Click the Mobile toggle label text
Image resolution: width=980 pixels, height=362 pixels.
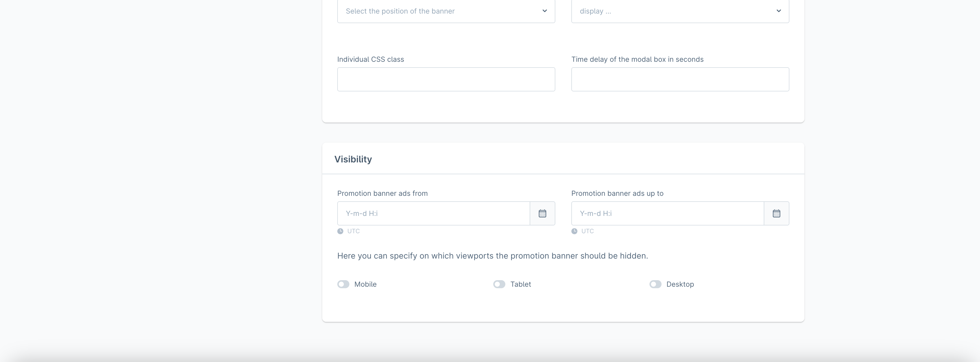[365, 284]
